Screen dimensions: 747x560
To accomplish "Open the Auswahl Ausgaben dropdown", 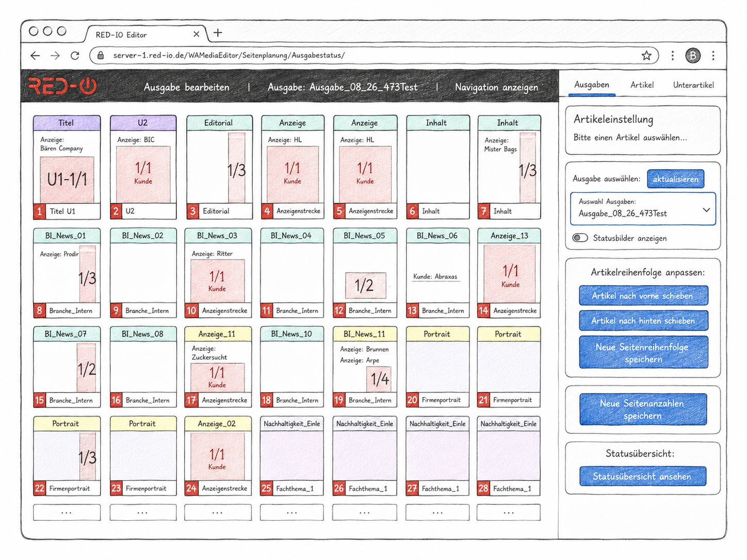I will tap(643, 208).
